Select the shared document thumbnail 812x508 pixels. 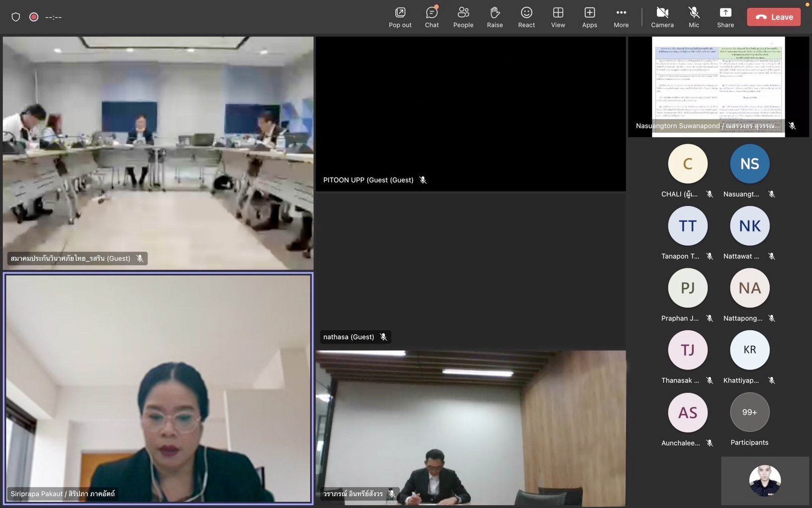click(x=718, y=86)
